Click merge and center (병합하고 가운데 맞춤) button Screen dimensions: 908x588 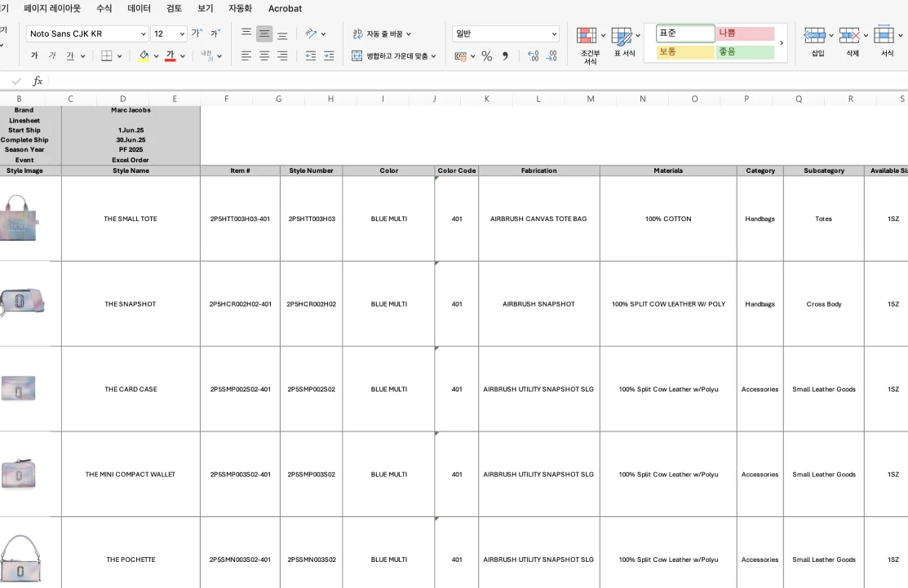point(393,56)
